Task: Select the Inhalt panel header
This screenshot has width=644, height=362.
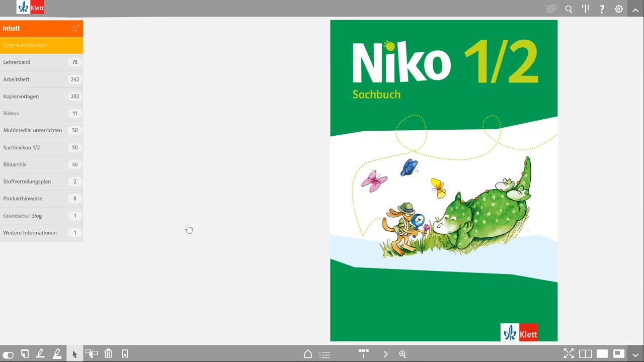Action: [41, 28]
